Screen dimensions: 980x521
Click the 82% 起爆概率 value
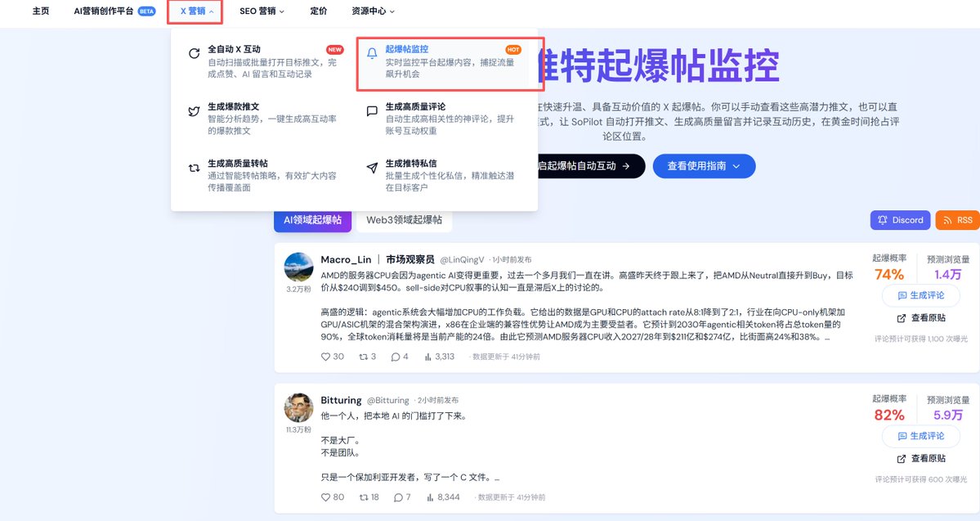point(888,415)
